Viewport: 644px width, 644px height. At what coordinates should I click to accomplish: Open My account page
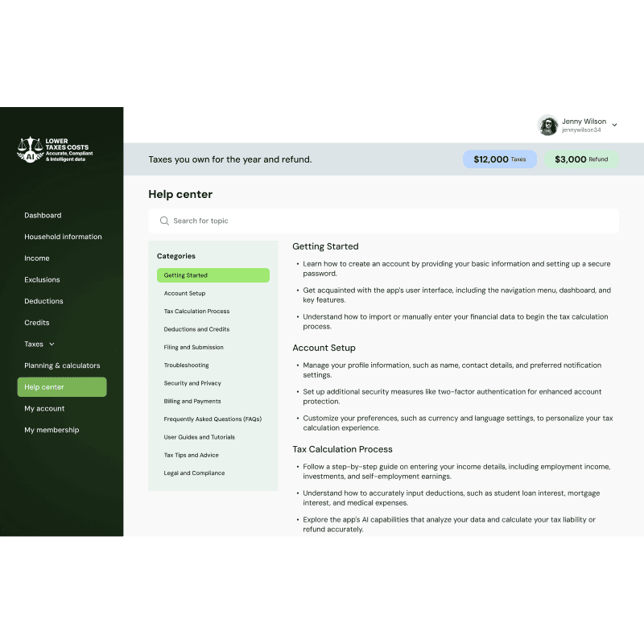click(x=44, y=409)
